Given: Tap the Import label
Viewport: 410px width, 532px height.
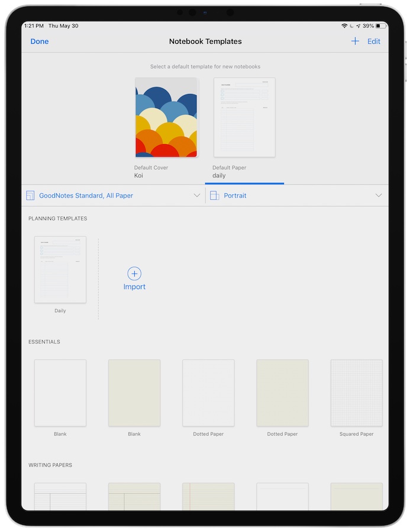Looking at the screenshot, I should (x=134, y=287).
